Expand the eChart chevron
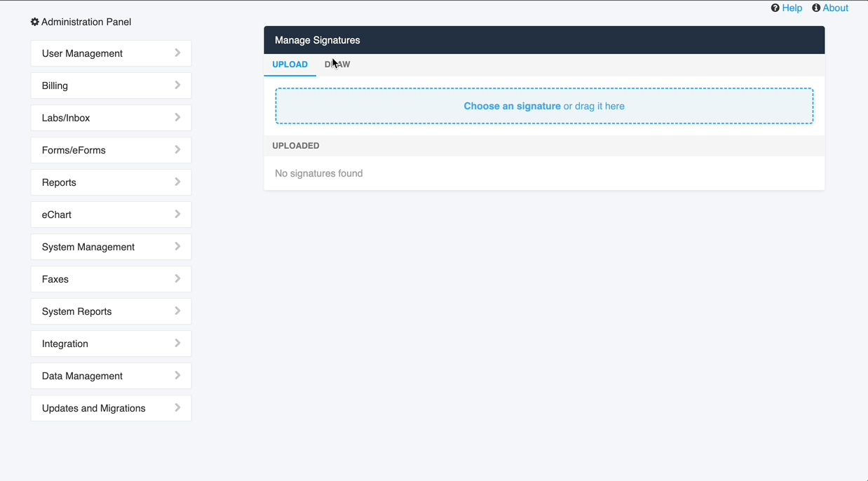 coord(177,214)
